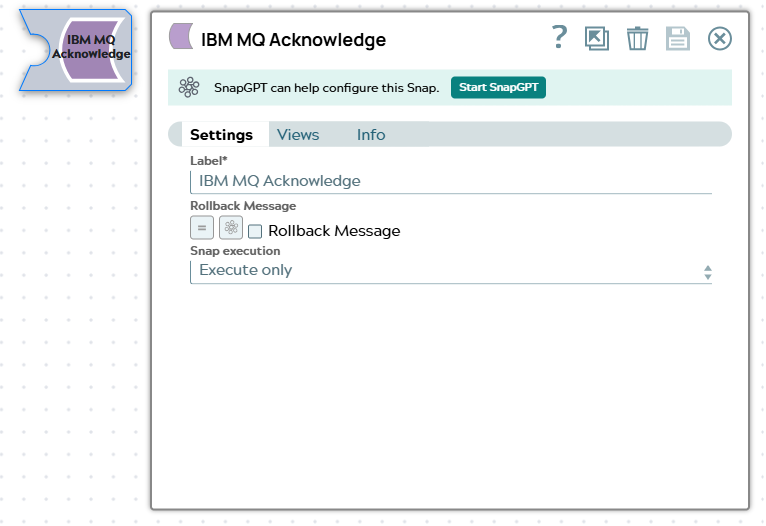Click the 'Rollback Message' section heading

(243, 206)
